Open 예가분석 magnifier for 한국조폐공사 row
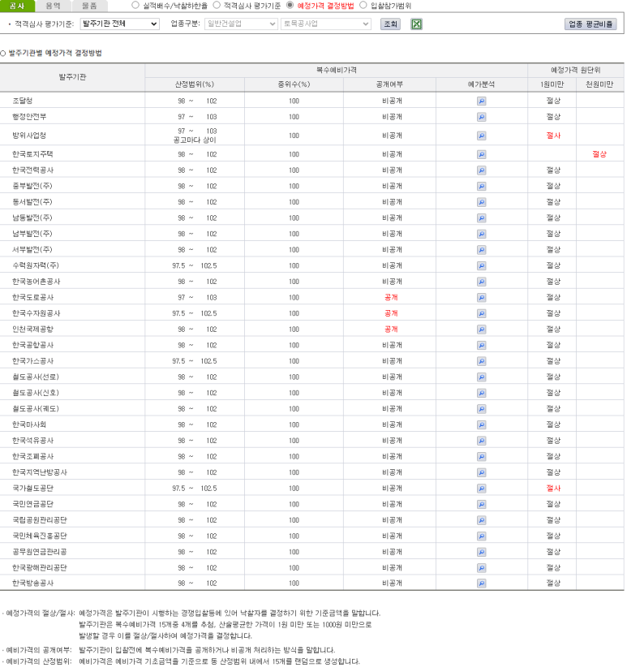627x672 pixels. click(481, 456)
